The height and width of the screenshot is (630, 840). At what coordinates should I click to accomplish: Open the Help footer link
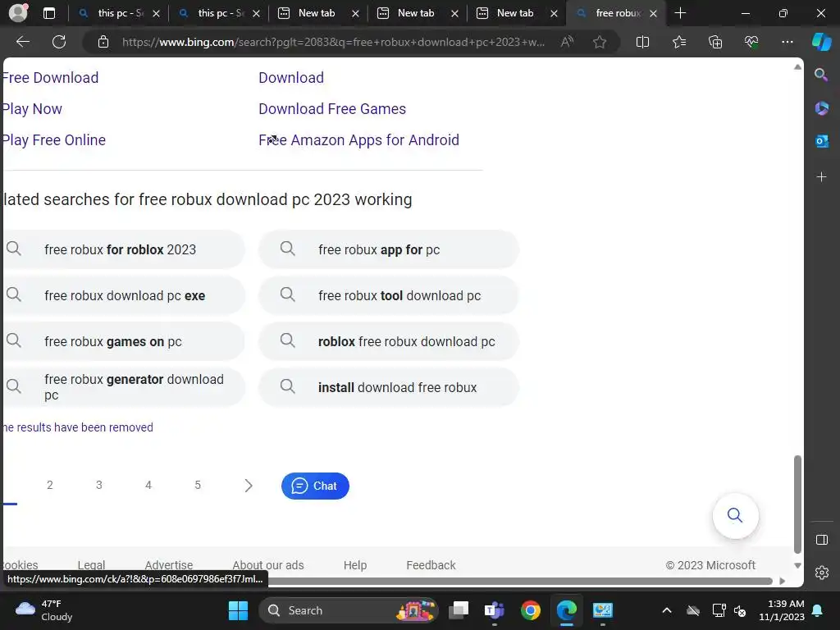pyautogui.click(x=355, y=565)
